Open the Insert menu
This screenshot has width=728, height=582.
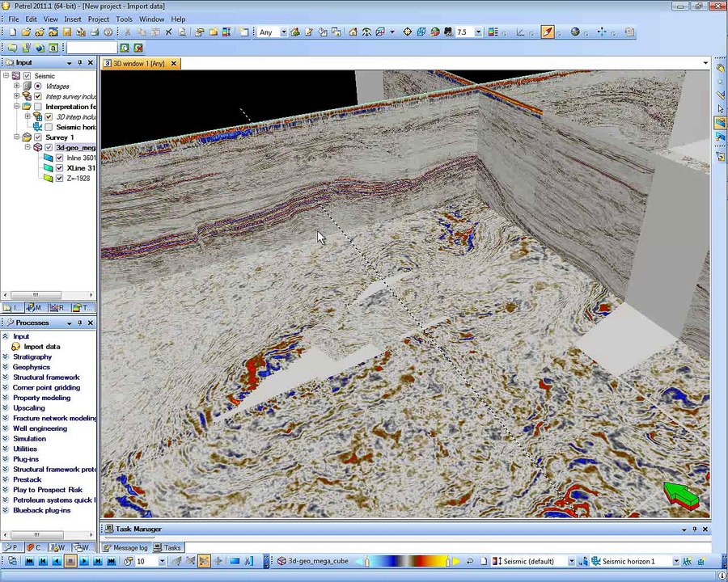[x=73, y=19]
